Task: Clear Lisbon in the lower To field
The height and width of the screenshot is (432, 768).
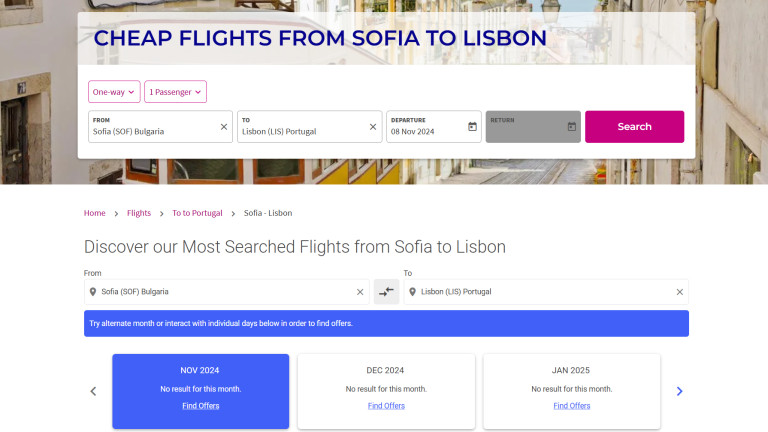Action: (680, 292)
